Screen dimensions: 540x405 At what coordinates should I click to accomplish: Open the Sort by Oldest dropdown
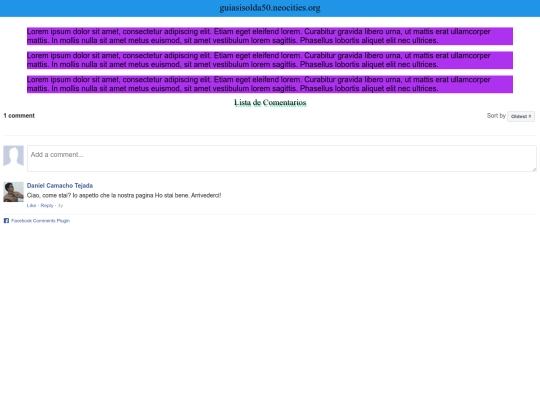click(x=521, y=116)
